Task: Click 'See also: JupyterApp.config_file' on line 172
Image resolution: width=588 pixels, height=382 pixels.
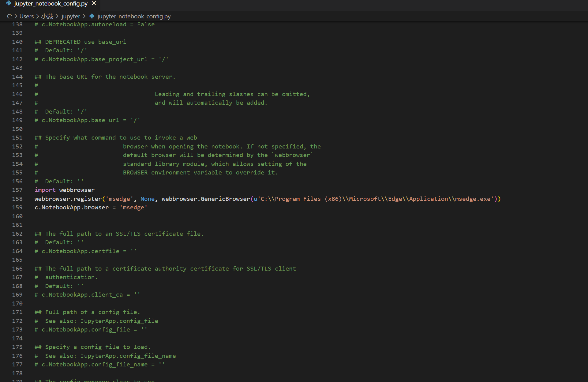Action: (102, 321)
